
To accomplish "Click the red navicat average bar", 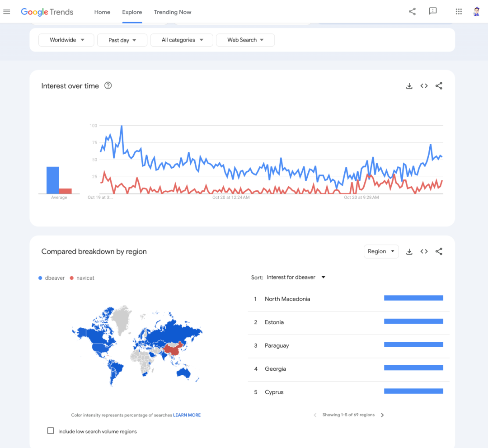I will pos(66,191).
